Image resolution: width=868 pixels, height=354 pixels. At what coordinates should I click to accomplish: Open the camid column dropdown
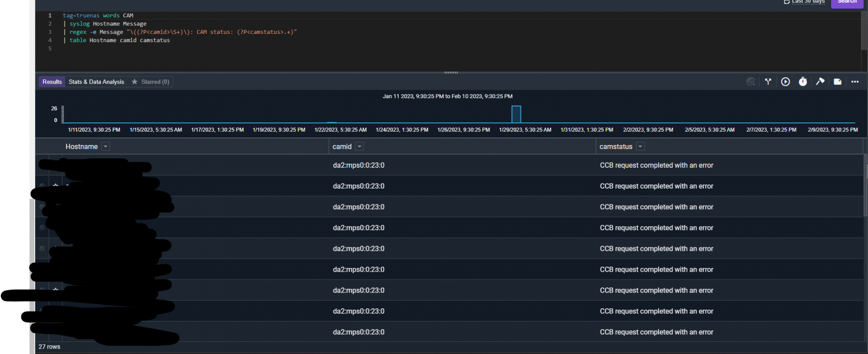tap(359, 146)
